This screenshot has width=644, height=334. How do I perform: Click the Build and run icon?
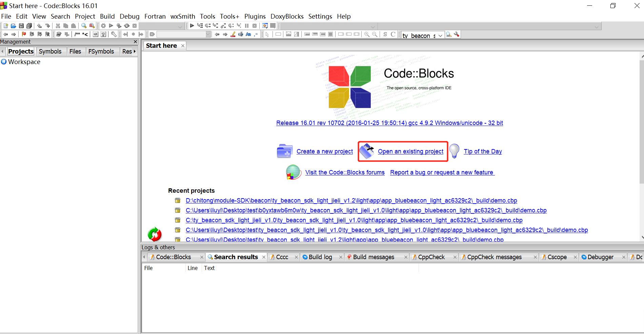click(119, 26)
